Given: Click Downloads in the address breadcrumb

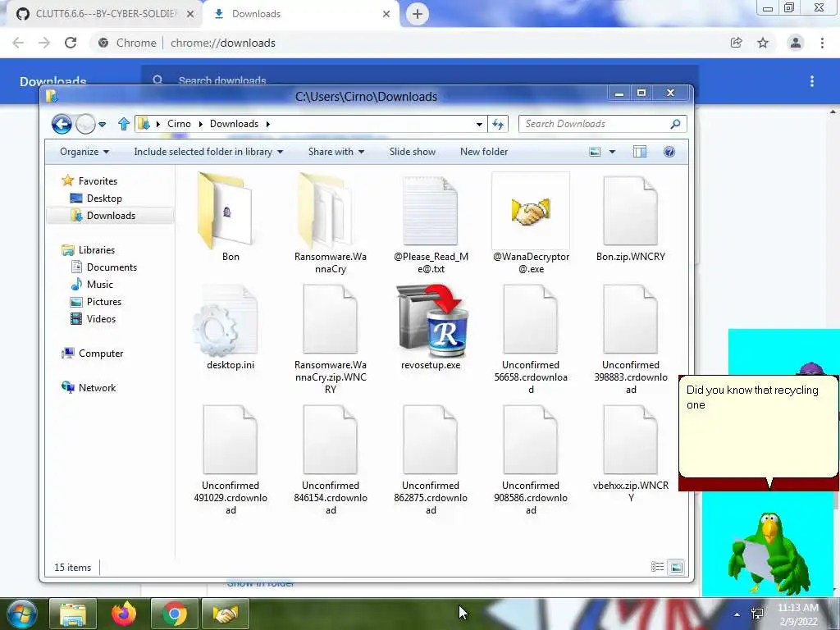Looking at the screenshot, I should (x=234, y=124).
